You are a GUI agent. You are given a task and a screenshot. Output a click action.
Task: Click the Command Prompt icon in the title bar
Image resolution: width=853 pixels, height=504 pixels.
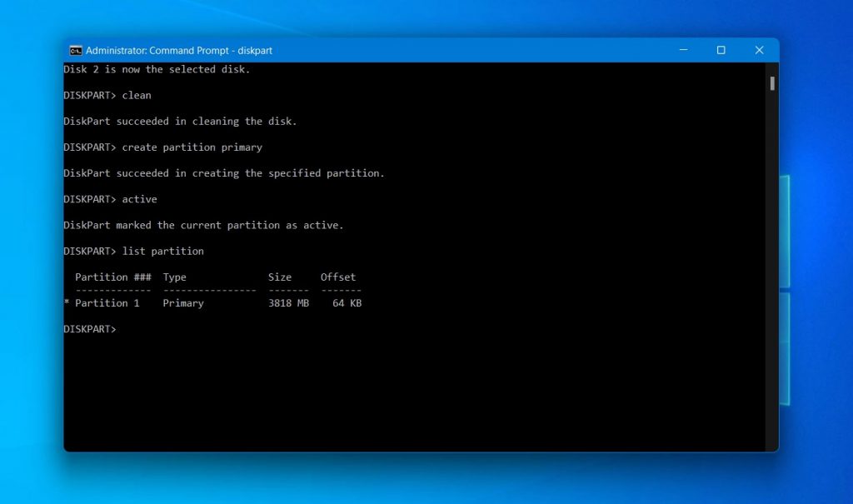click(x=76, y=50)
